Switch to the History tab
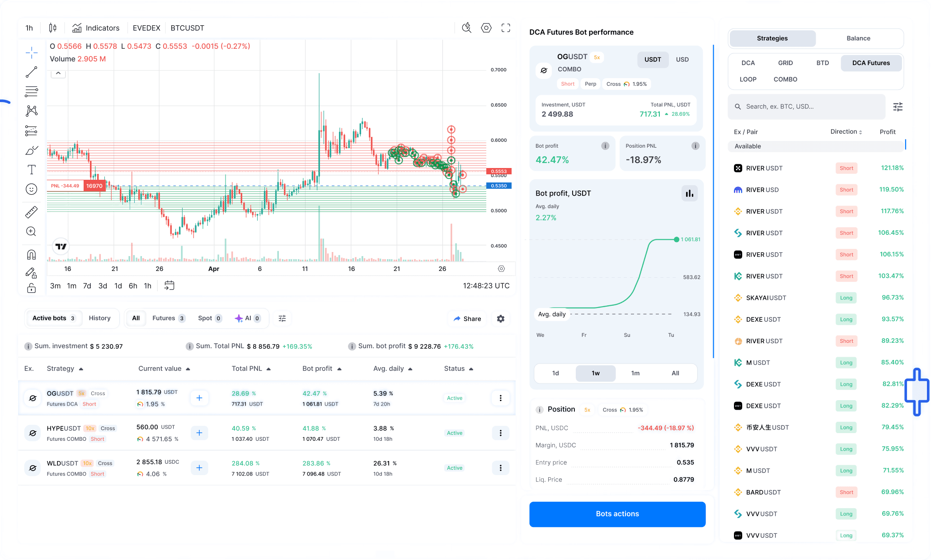Viewport: 931px width, 560px height. (x=99, y=318)
